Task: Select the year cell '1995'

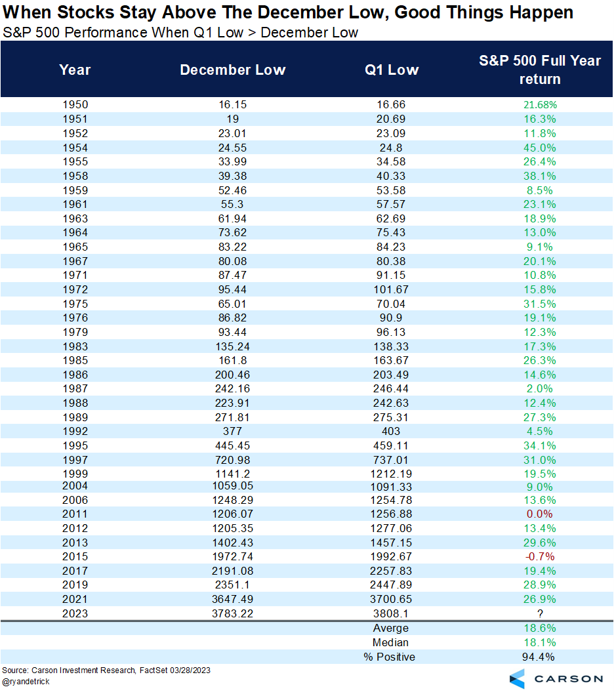Action: 75,445
